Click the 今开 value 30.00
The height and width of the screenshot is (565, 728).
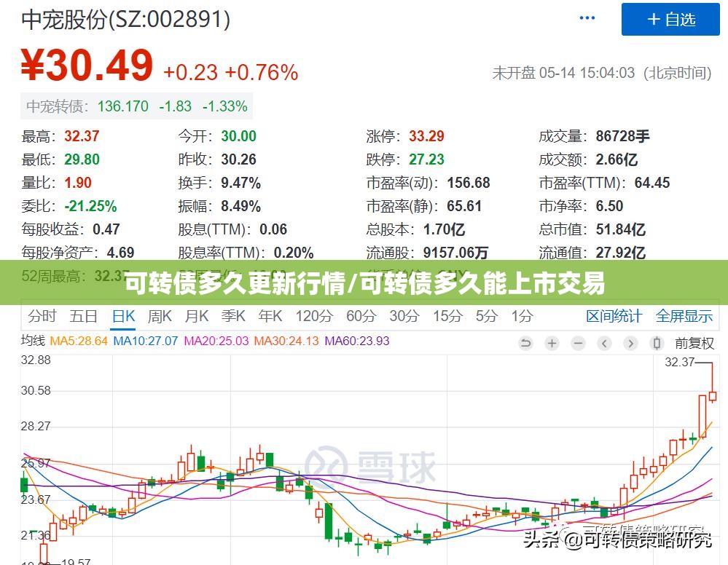tap(238, 136)
